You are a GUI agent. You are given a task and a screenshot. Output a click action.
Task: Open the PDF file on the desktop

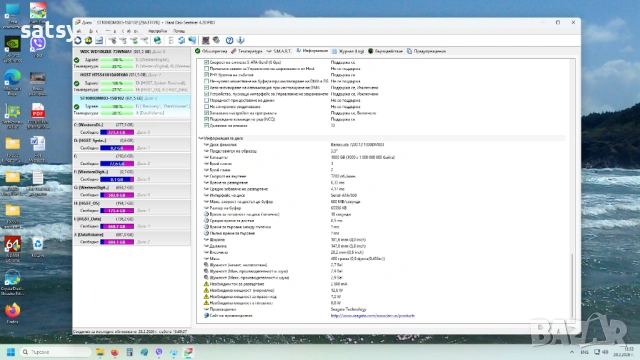point(38,116)
